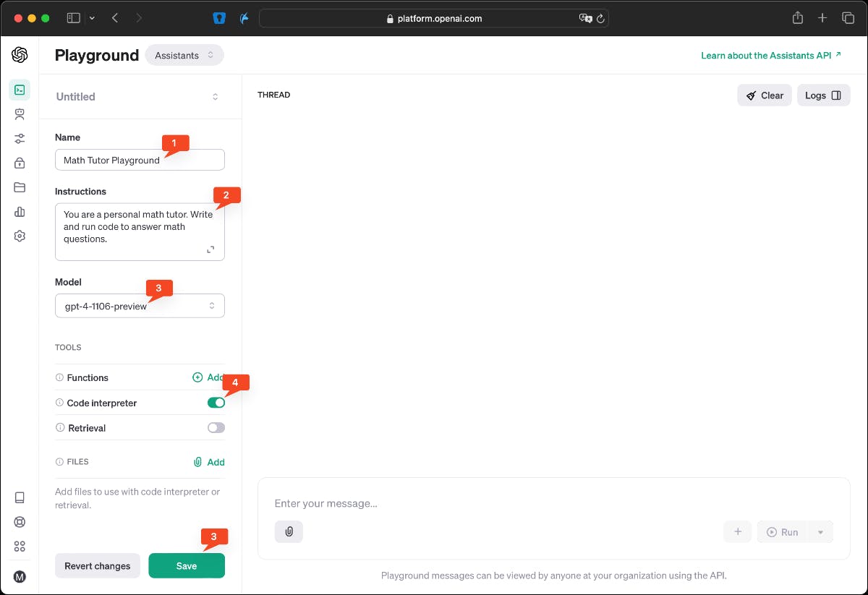Open the Usage bar chart icon

point(20,212)
